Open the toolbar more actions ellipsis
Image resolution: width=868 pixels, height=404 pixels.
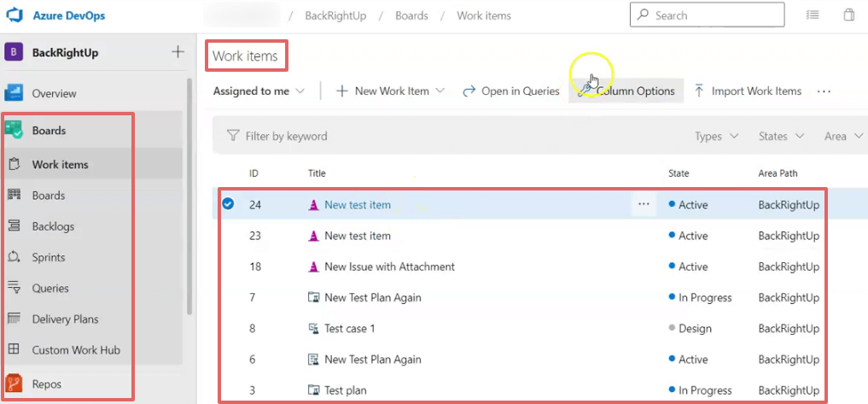point(824,91)
